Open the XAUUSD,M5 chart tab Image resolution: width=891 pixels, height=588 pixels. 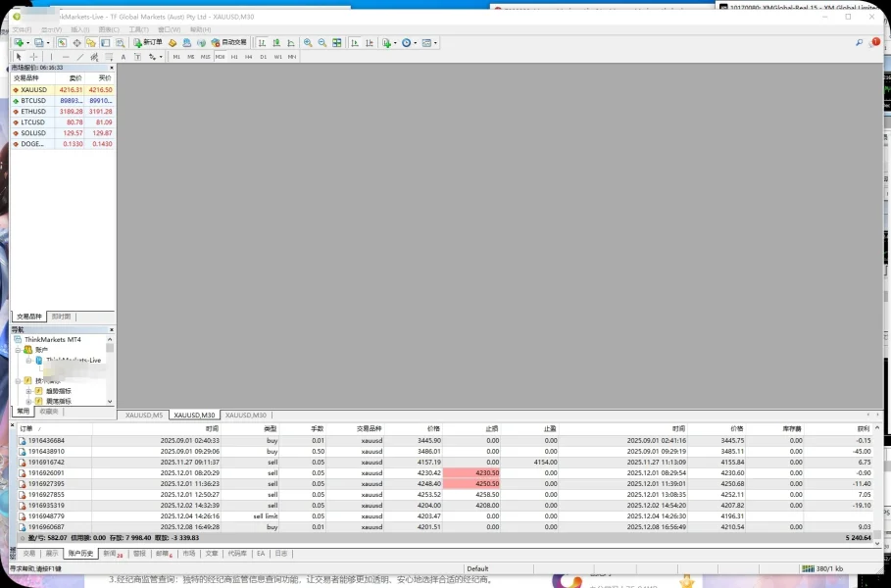point(144,416)
